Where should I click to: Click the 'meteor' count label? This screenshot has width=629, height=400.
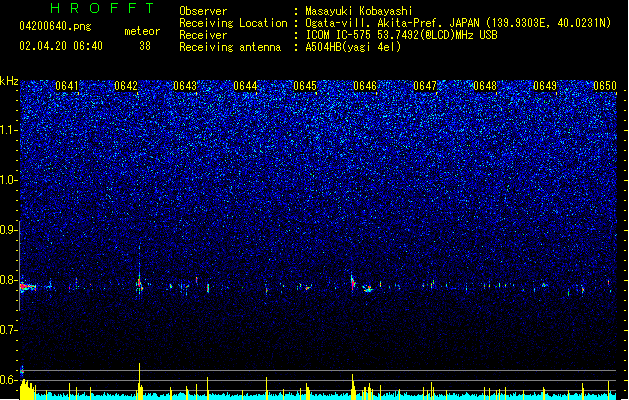point(142,31)
